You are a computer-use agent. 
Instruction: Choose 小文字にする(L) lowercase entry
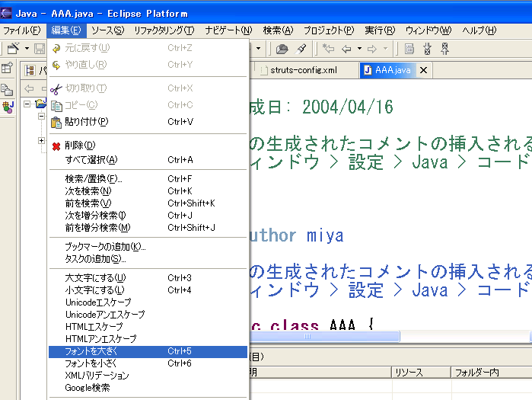click(148, 290)
